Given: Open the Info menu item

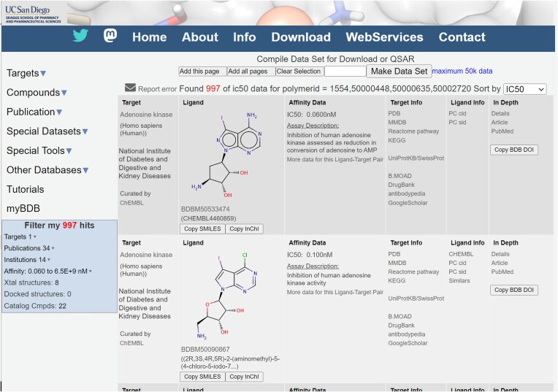Looking at the screenshot, I should point(245,37).
